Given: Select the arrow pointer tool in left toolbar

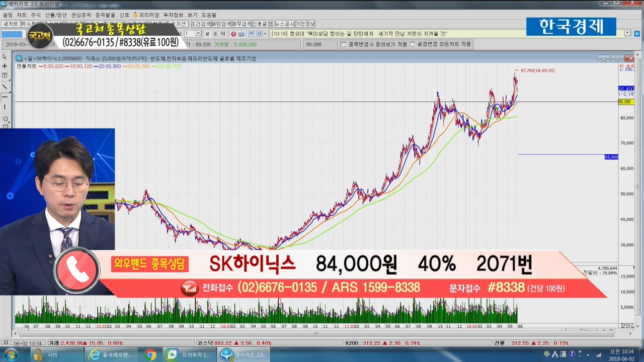Looking at the screenshot, I should pos(5,56).
